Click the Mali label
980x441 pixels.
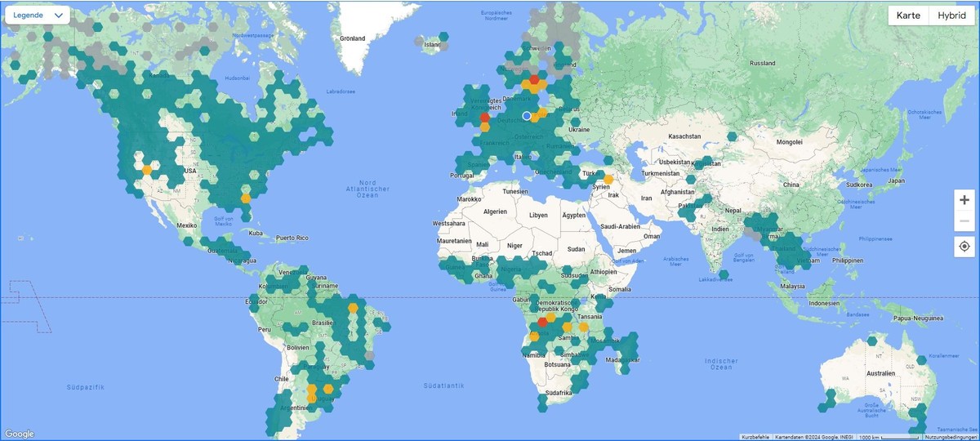pyautogui.click(x=483, y=244)
